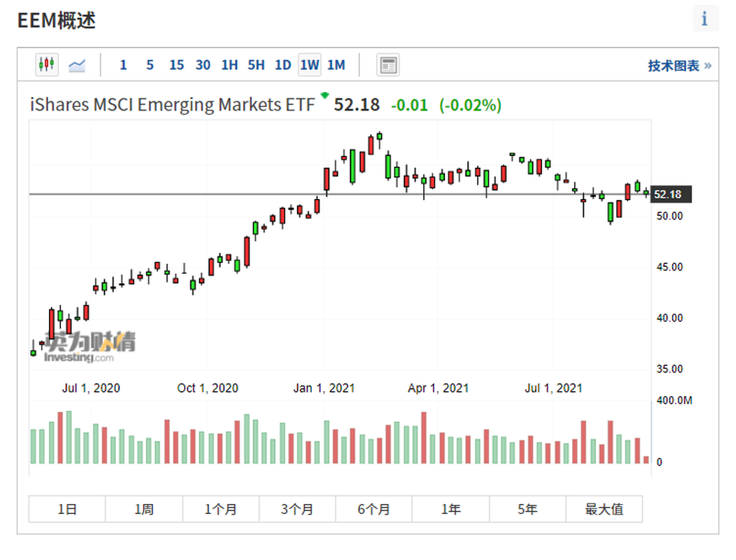Set chart range to 1个月

(x=221, y=509)
